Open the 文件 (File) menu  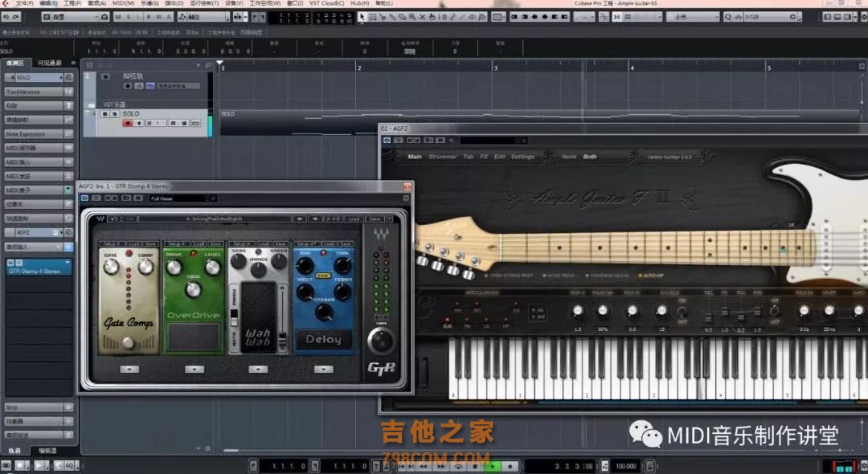24,3
